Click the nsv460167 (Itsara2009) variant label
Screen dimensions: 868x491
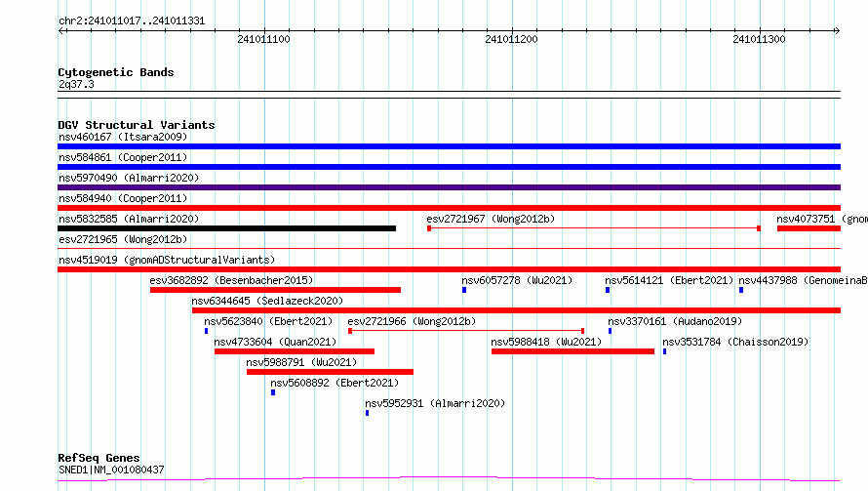tap(123, 137)
